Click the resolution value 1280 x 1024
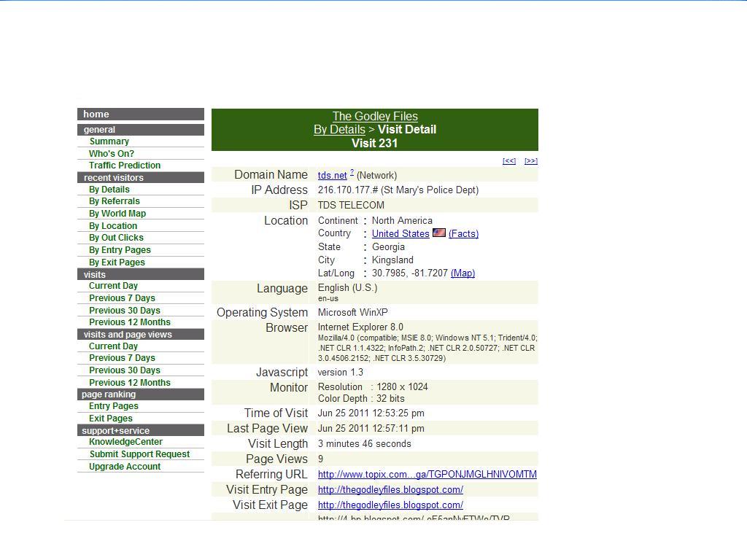Viewport: 747px width, 560px height. 402,386
